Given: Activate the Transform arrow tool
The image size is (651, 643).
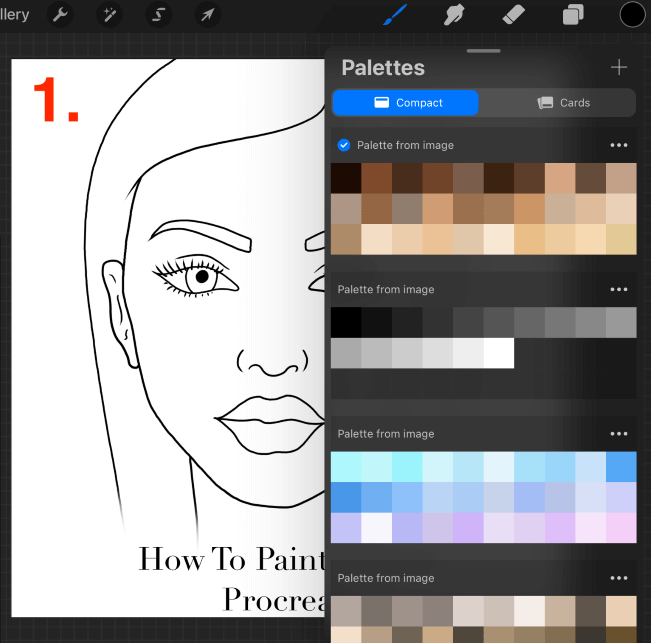Looking at the screenshot, I should click(207, 15).
